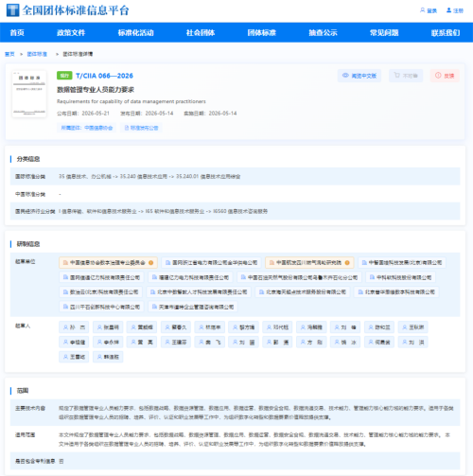
Task: Click the person icon on drafter 方 刚
Action: tap(303, 342)
